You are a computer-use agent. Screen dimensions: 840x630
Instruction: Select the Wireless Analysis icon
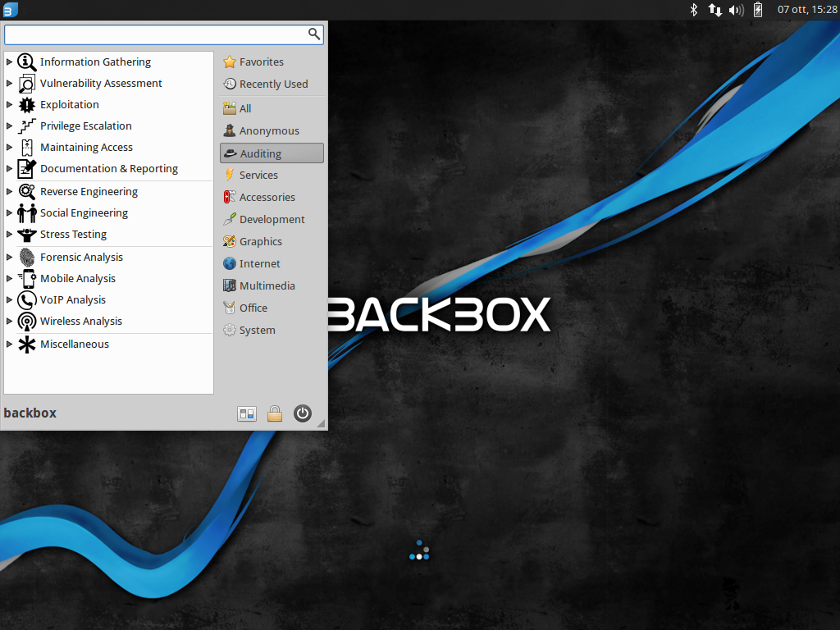(x=25, y=321)
